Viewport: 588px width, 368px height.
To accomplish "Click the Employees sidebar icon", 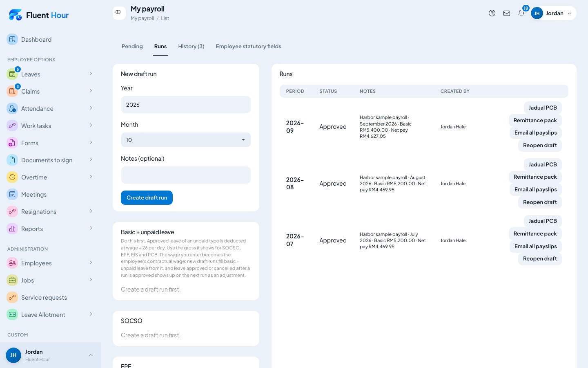I will (12, 263).
